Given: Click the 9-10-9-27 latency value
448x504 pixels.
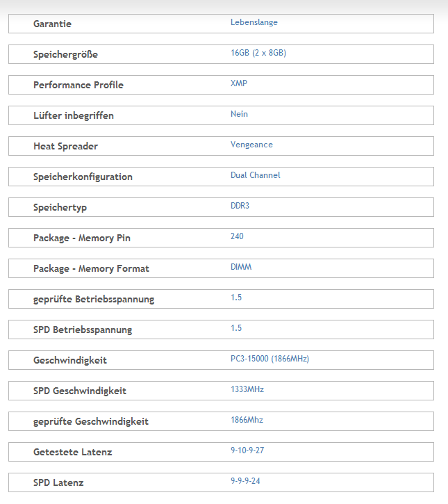Looking at the screenshot, I should 247,450.
